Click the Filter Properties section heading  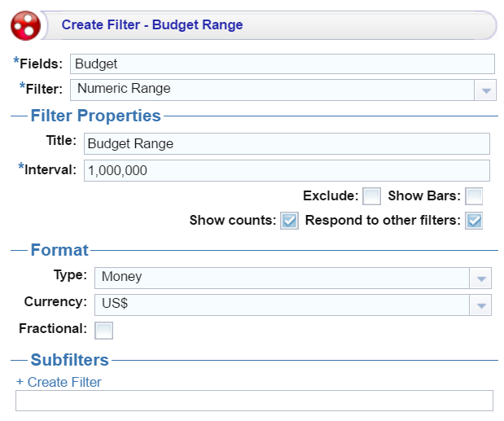[95, 116]
